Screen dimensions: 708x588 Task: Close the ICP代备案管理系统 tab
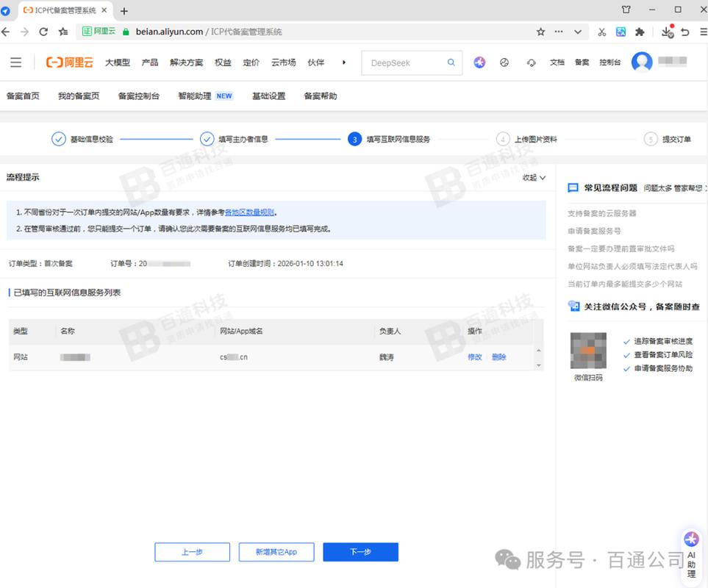(x=104, y=10)
